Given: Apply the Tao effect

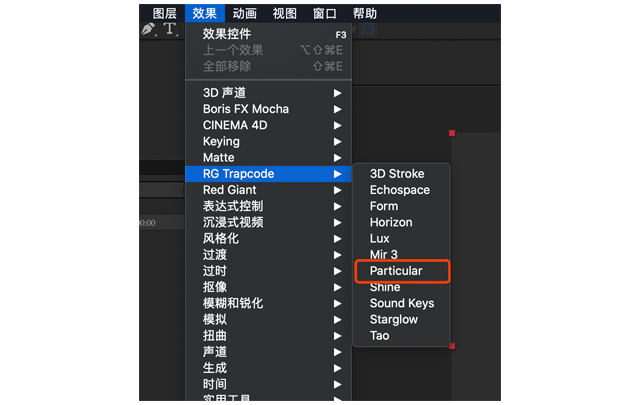Looking at the screenshot, I should click(402, 336).
